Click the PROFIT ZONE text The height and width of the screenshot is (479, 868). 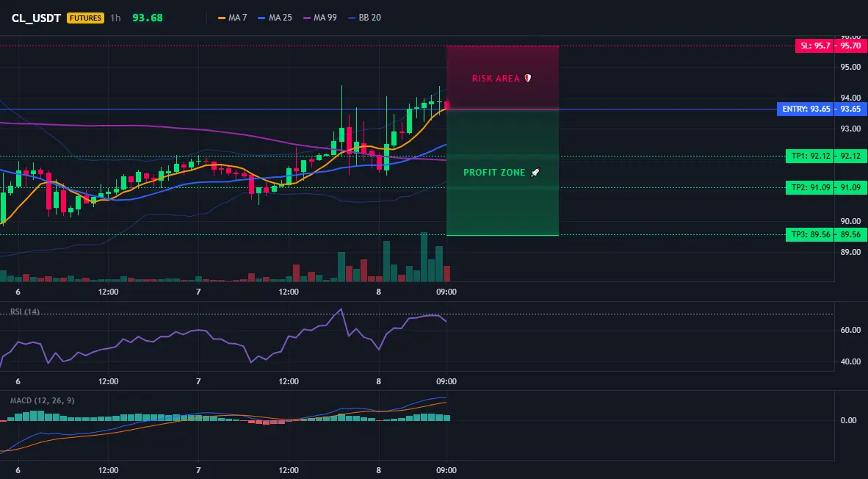pos(494,173)
